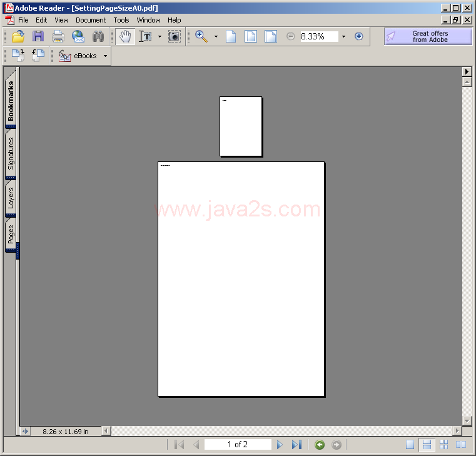Open the Pages navigation tab
The width and height of the screenshot is (476, 456).
(x=11, y=234)
